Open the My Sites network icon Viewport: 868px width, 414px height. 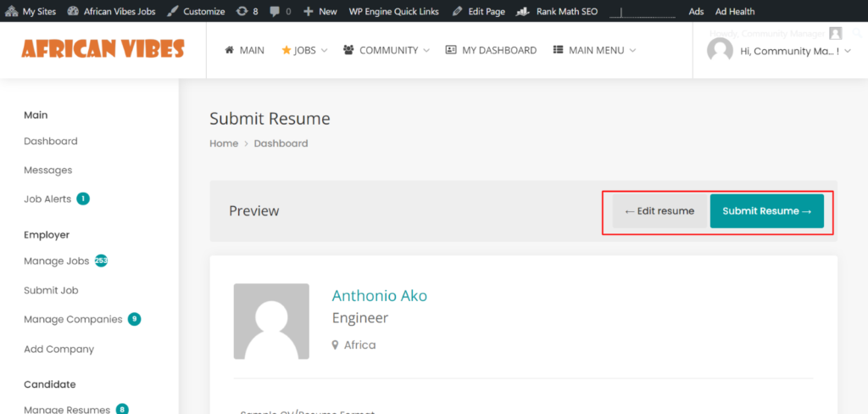(x=11, y=11)
